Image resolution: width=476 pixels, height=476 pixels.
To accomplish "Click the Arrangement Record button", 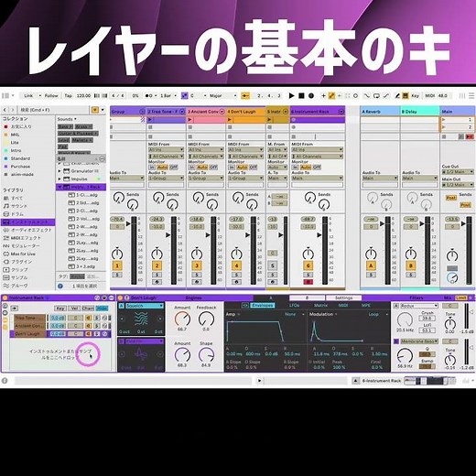I will click(x=311, y=96).
